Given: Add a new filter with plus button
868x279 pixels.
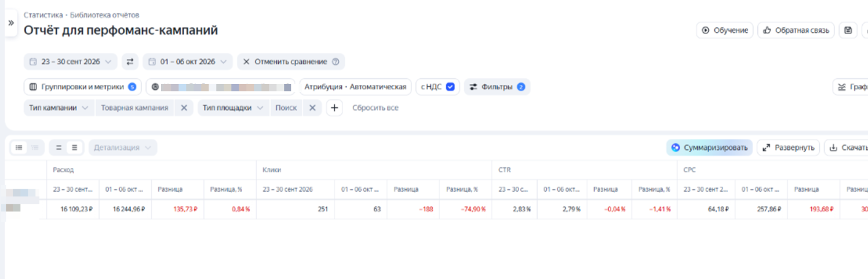Looking at the screenshot, I should (x=334, y=108).
